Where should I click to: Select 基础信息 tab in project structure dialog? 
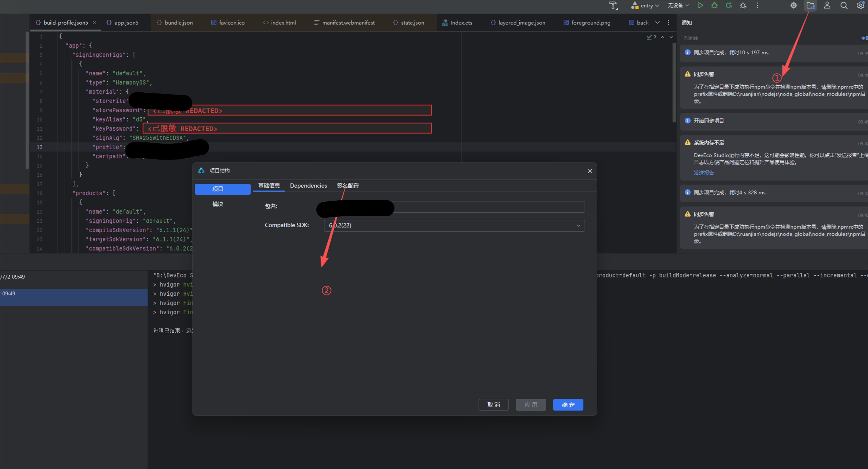coord(269,186)
